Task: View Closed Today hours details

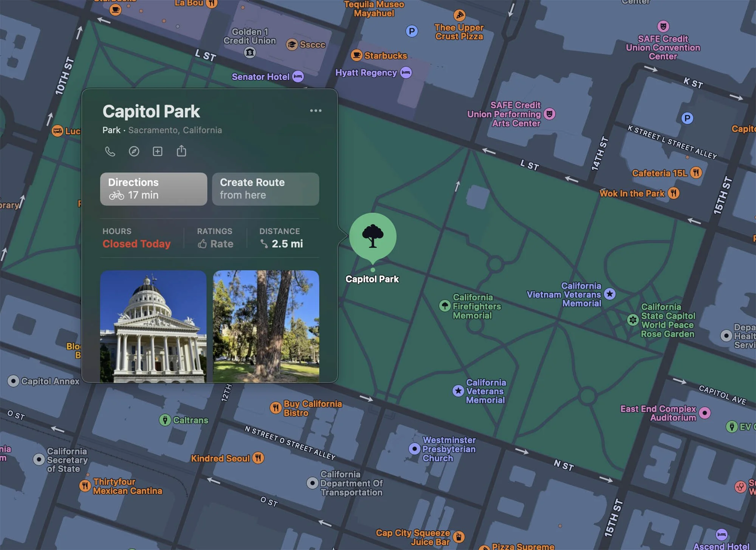Action: pos(136,244)
